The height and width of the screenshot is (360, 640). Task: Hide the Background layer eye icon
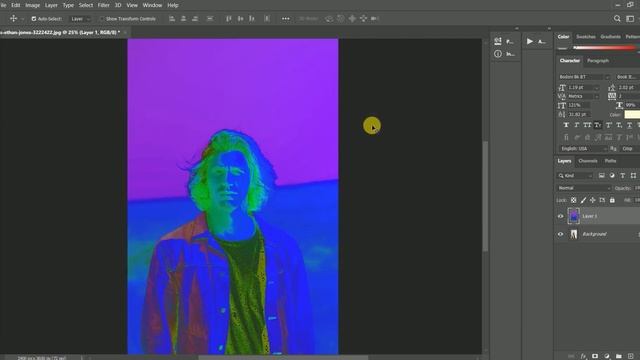(560, 234)
